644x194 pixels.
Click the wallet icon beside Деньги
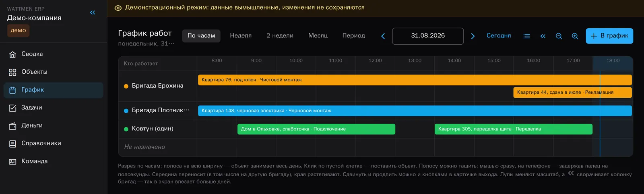coord(12,126)
